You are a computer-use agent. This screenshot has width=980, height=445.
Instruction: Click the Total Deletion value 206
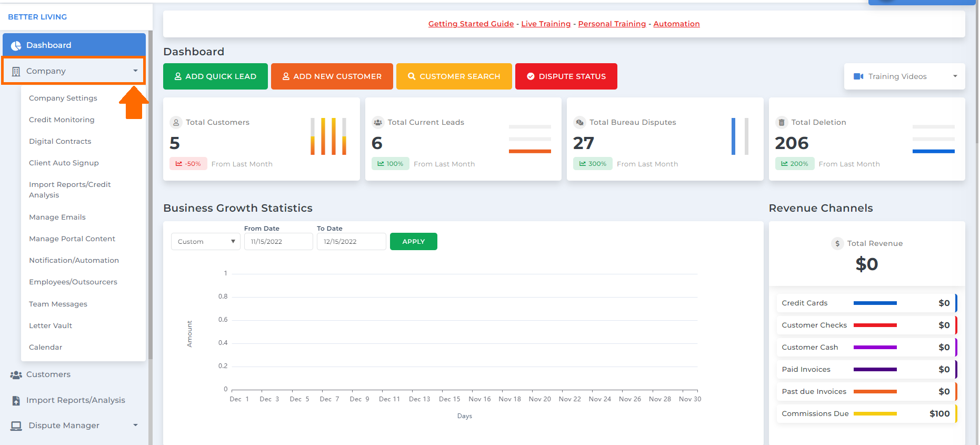pos(792,143)
